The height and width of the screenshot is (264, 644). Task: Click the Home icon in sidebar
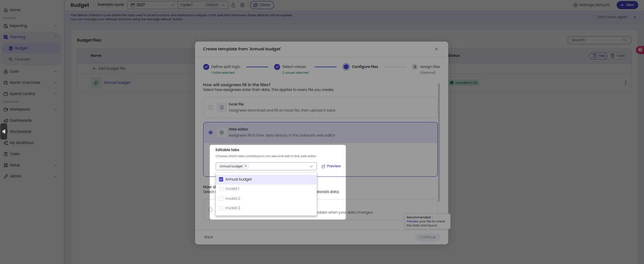(x=6, y=10)
